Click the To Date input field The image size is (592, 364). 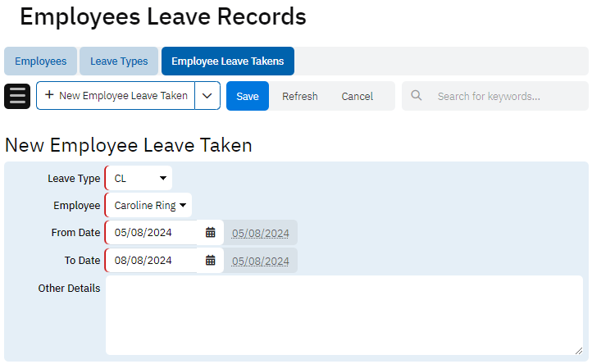[154, 261]
